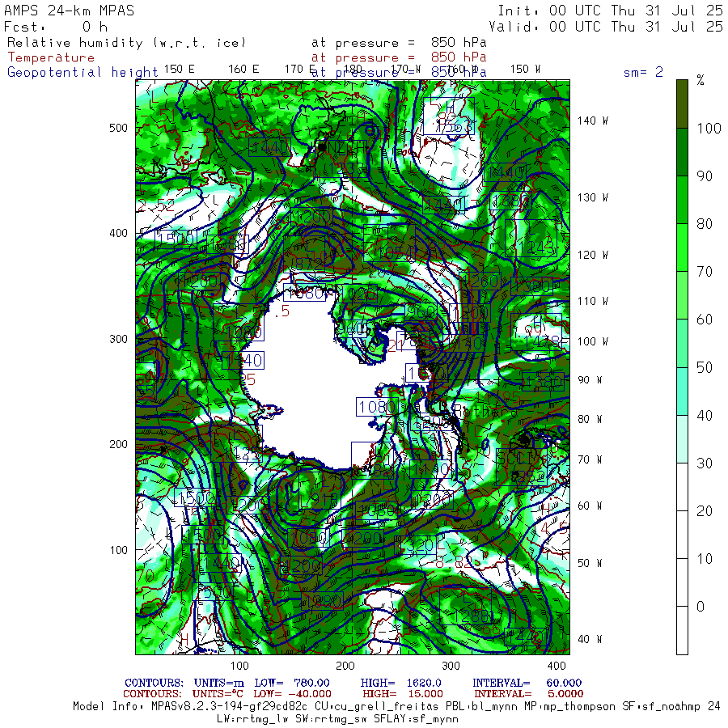Click the x-axis tick label "400"
The width and height of the screenshot is (728, 728).
pos(557,666)
